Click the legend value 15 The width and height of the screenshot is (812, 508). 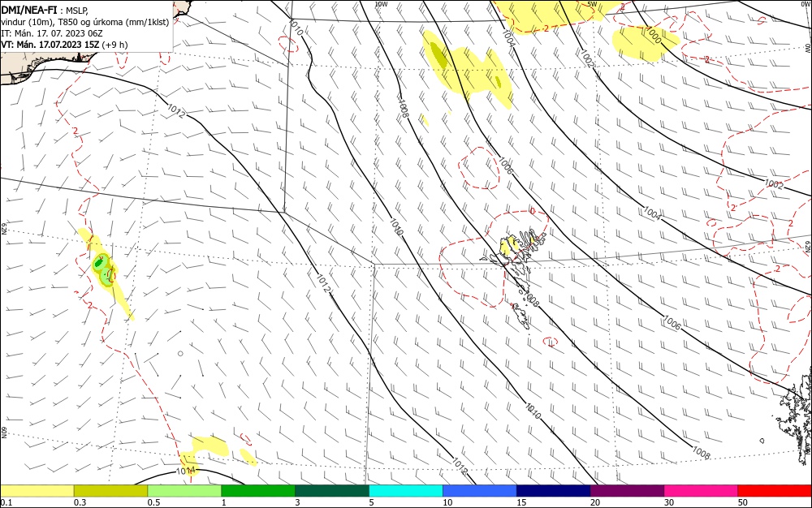point(521,502)
